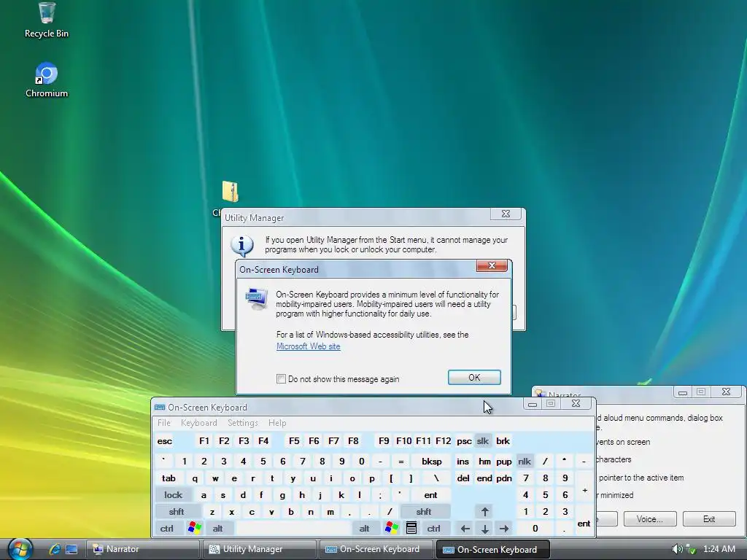The width and height of the screenshot is (747, 560).
Task: Click left Windows logo key on keyboard
Action: (194, 528)
